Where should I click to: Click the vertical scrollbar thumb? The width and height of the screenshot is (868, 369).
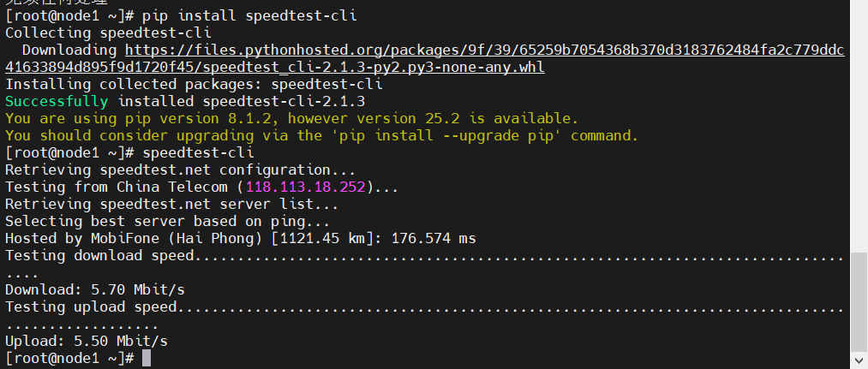pyautogui.click(x=859, y=300)
